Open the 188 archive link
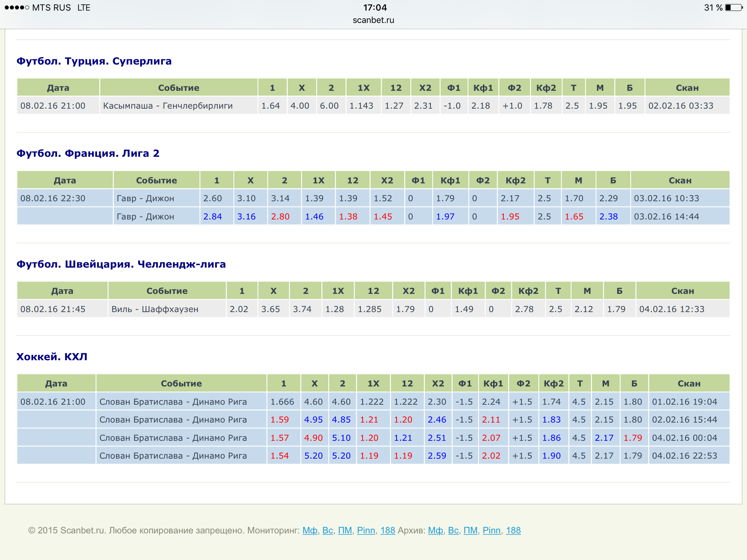 [x=513, y=530]
